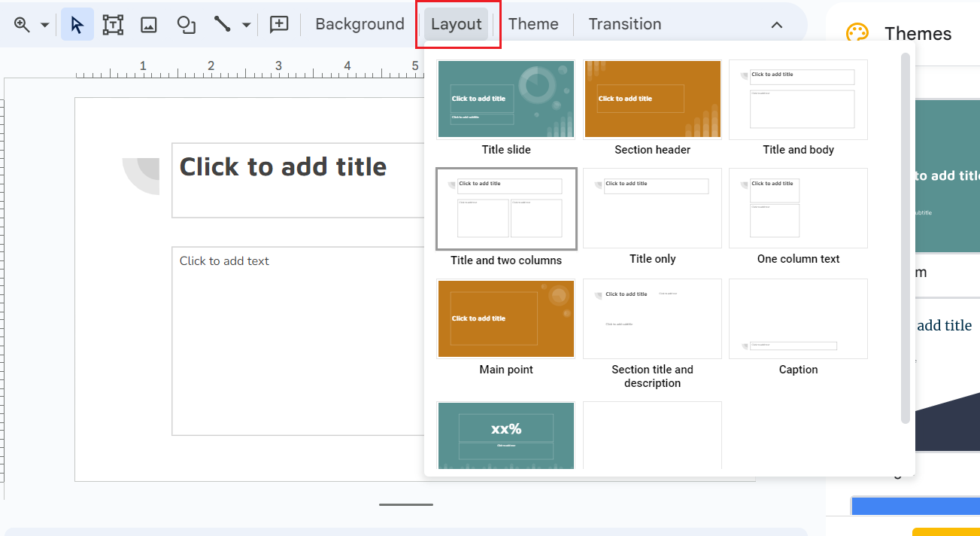The width and height of the screenshot is (980, 536).
Task: Open the Layout button again
Action: click(455, 23)
